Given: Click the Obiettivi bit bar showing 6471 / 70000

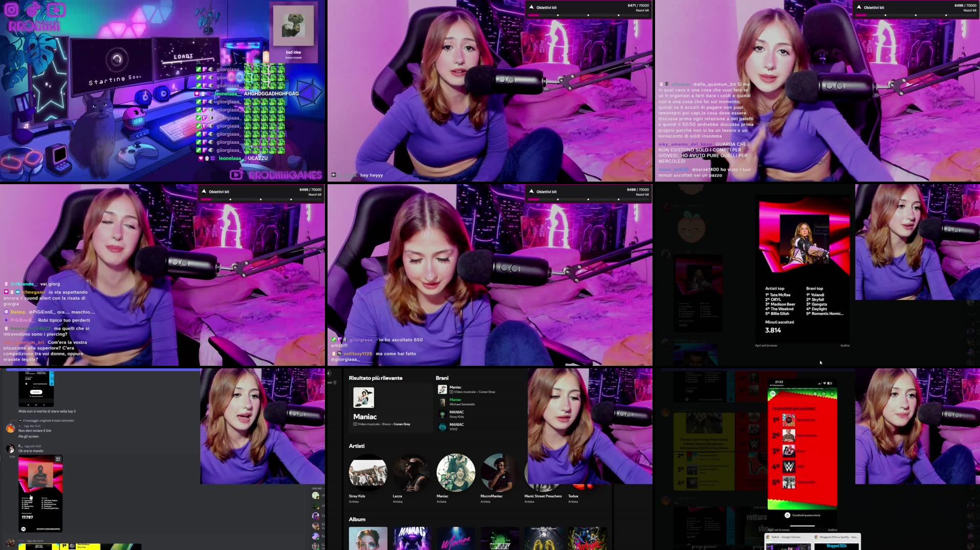Looking at the screenshot, I should pos(588,10).
